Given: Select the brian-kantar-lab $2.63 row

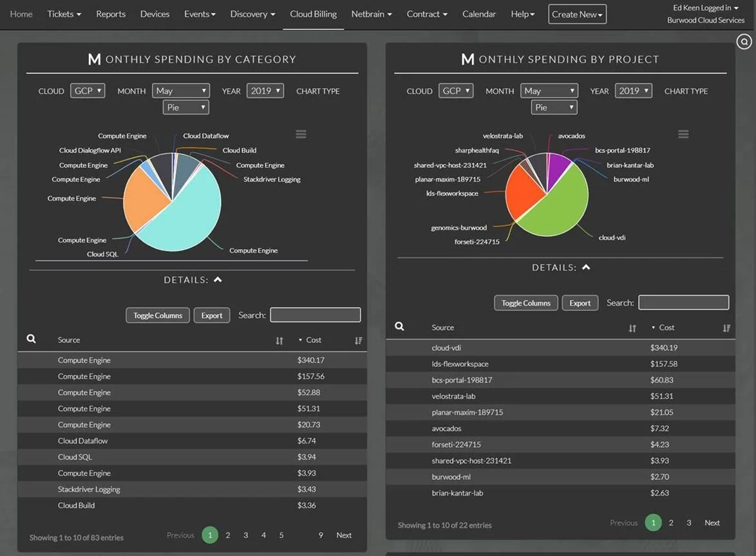Looking at the screenshot, I should coord(560,492).
